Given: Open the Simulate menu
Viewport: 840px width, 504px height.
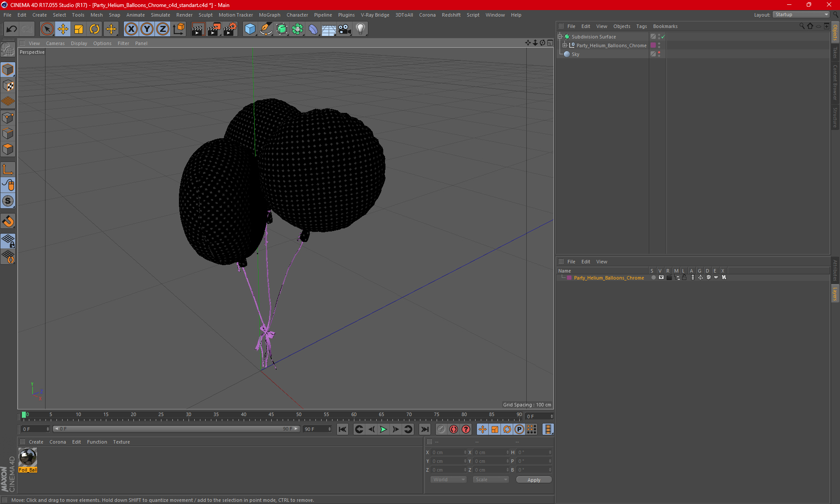Looking at the screenshot, I should point(160,15).
